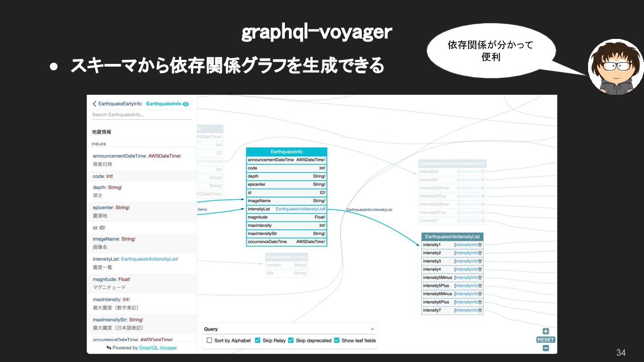Screen dimensions: 644x362
Task: Select occurrenceDateTime row in EarthquakeInfo node
Action: pyautogui.click(x=287, y=242)
